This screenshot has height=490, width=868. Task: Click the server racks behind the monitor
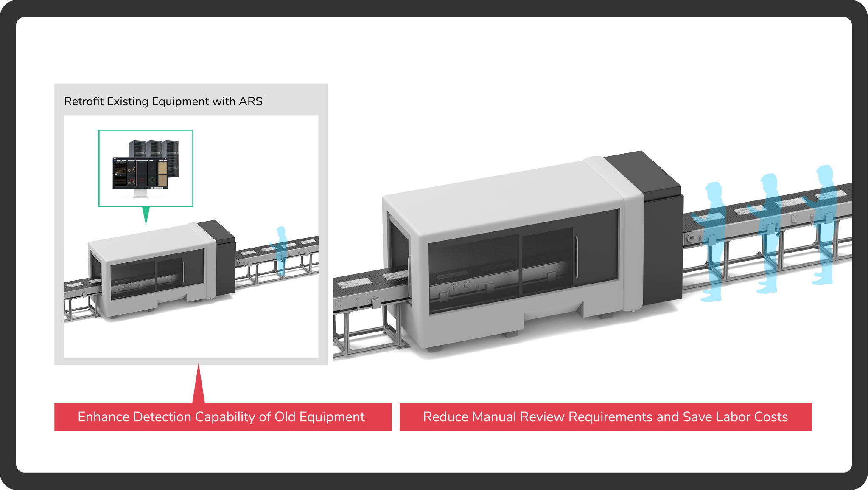coord(154,148)
